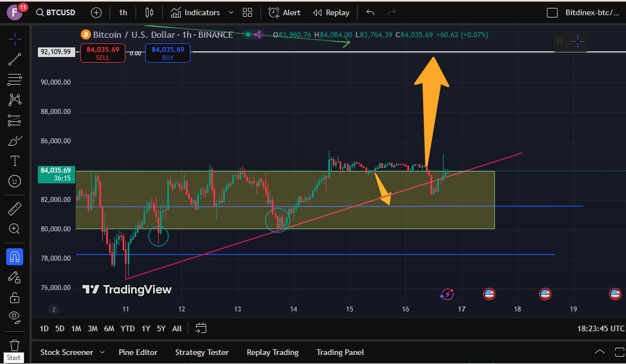Activate the zoom in tool
Screen dimensions: 626x364
[x=15, y=229]
